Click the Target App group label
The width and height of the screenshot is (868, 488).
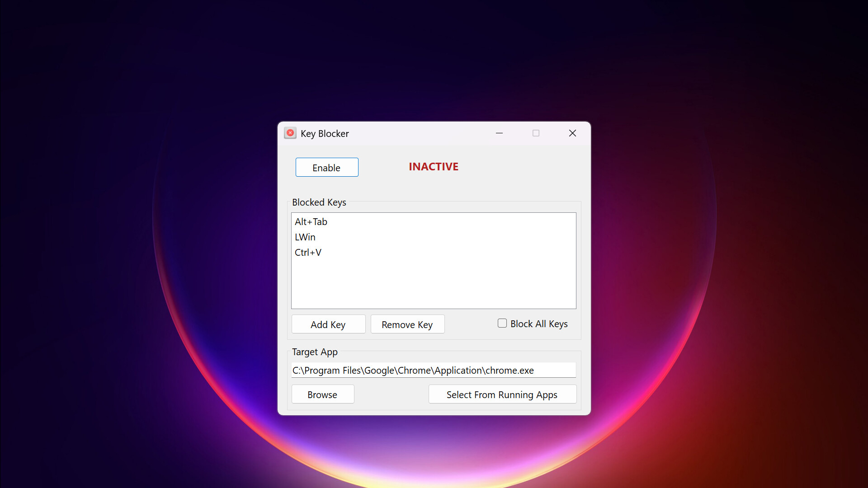315,352
